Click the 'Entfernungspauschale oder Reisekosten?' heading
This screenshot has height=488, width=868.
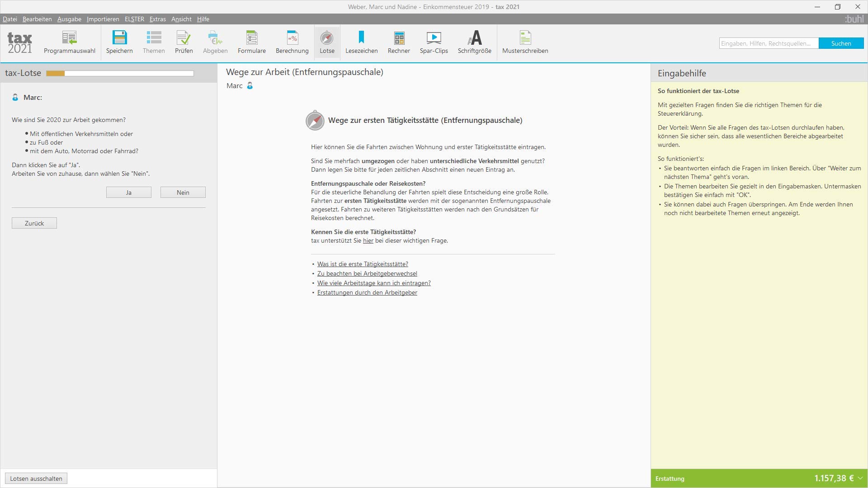pyautogui.click(x=368, y=184)
